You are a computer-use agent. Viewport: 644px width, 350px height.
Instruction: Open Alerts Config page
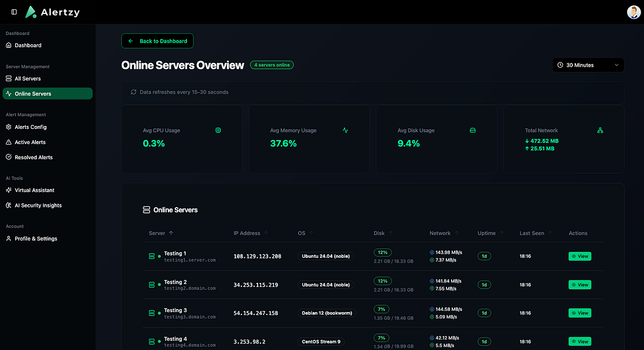(48, 127)
